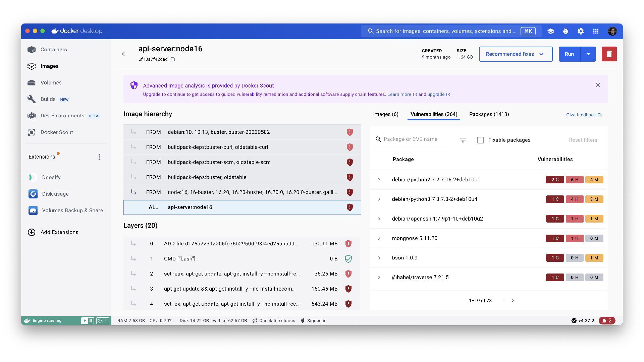Select buildpack-deps:buster-curl hierarchy row

[242, 147]
